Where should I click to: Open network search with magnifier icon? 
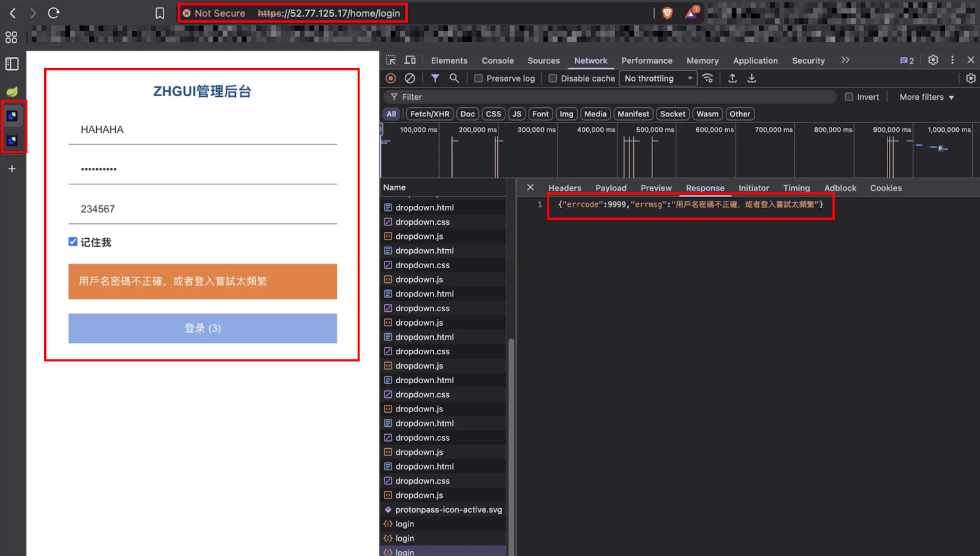(454, 78)
